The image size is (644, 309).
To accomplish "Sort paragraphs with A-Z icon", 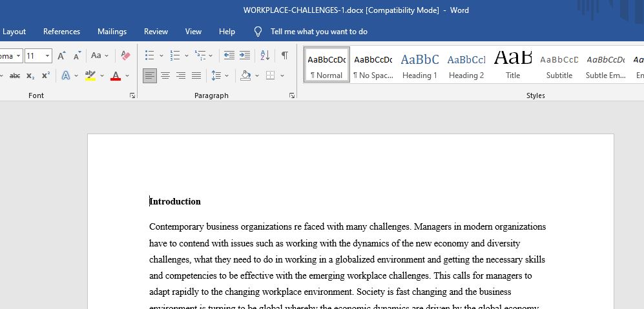I will coord(265,55).
